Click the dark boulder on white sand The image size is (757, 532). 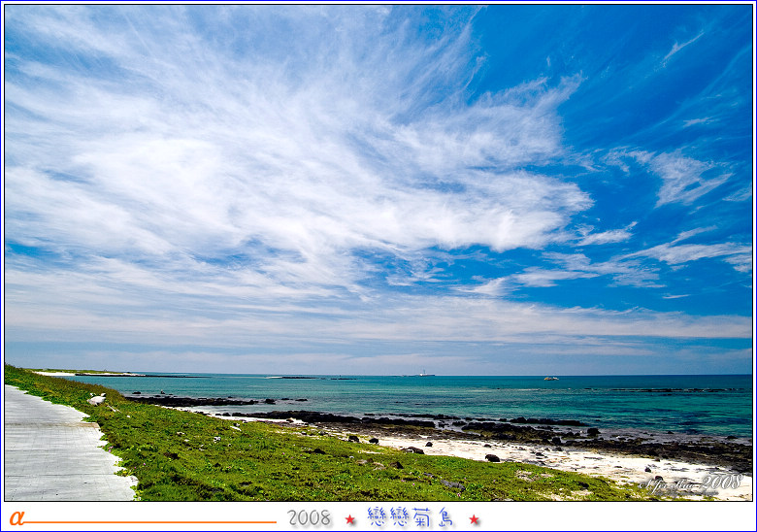click(492, 457)
